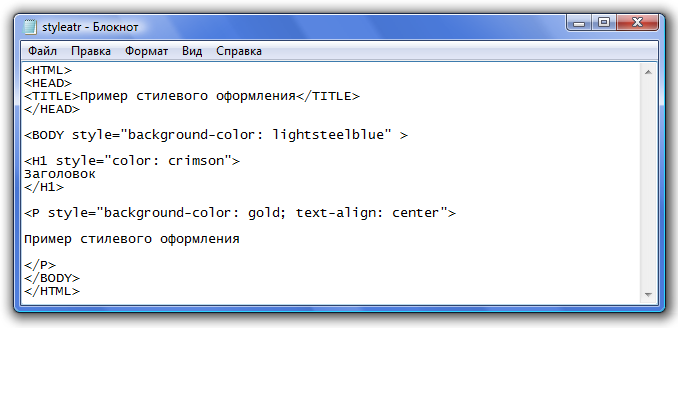Open the Файл menu
The height and width of the screenshot is (400, 678).
click(x=42, y=51)
